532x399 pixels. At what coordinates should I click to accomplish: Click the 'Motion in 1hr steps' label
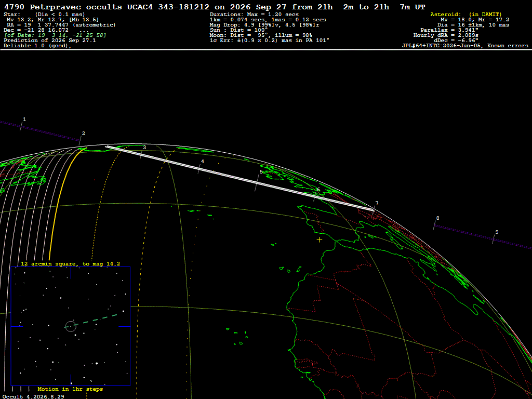tap(70, 389)
